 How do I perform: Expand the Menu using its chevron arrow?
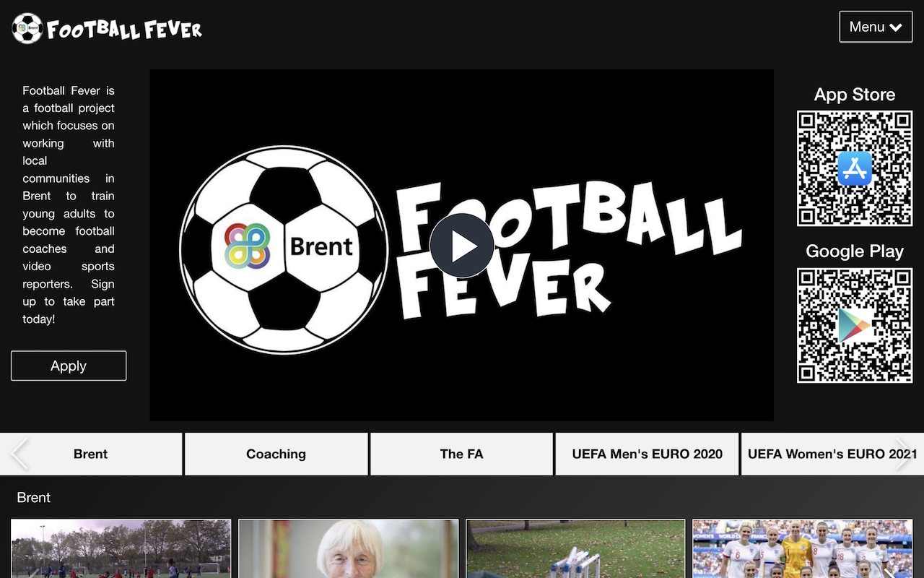coord(895,27)
